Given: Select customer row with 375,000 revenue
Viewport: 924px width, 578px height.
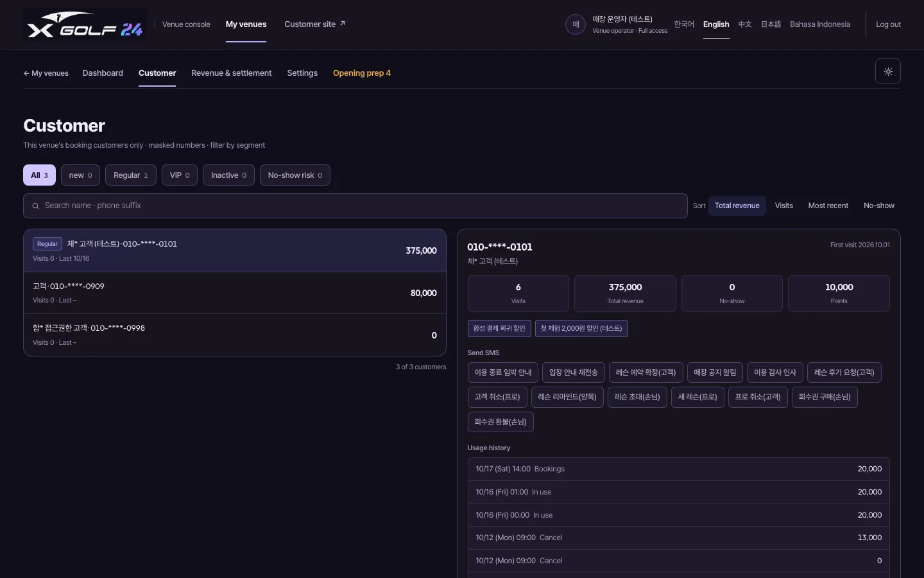Looking at the screenshot, I should pos(235,250).
